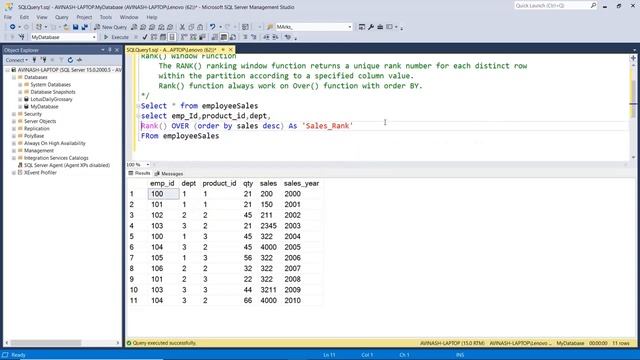Open the MArks_ find combo box dropdown
The width and height of the screenshot is (640, 360).
coord(349,27)
